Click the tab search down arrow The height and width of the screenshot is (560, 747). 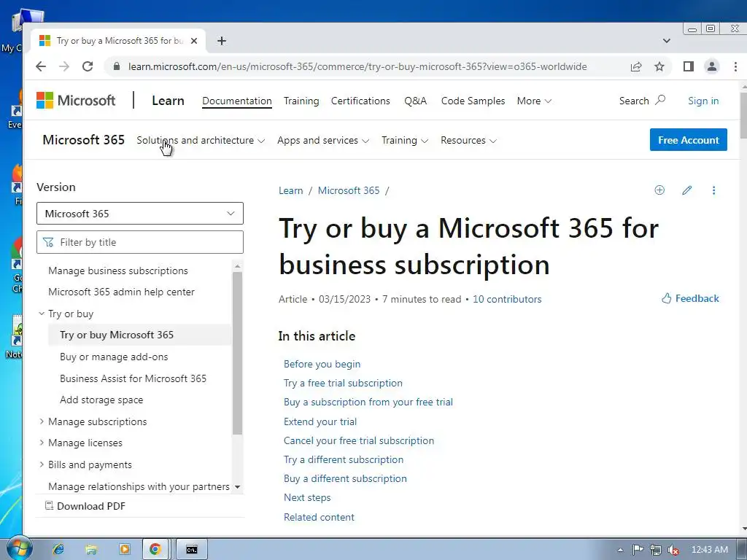click(x=667, y=41)
